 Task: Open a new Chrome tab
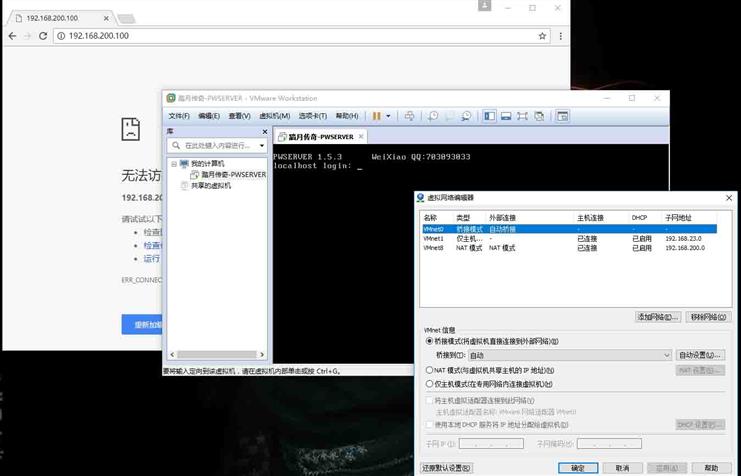tap(126, 19)
